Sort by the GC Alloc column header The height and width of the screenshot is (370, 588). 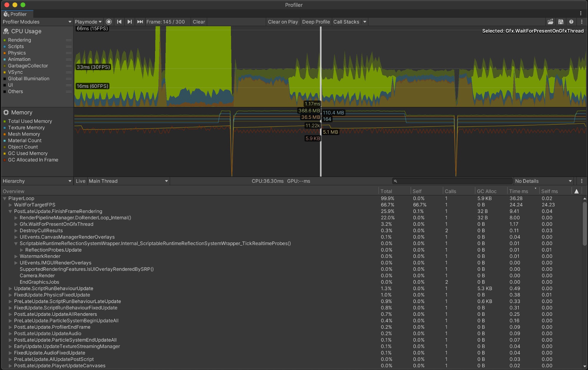pyautogui.click(x=487, y=191)
